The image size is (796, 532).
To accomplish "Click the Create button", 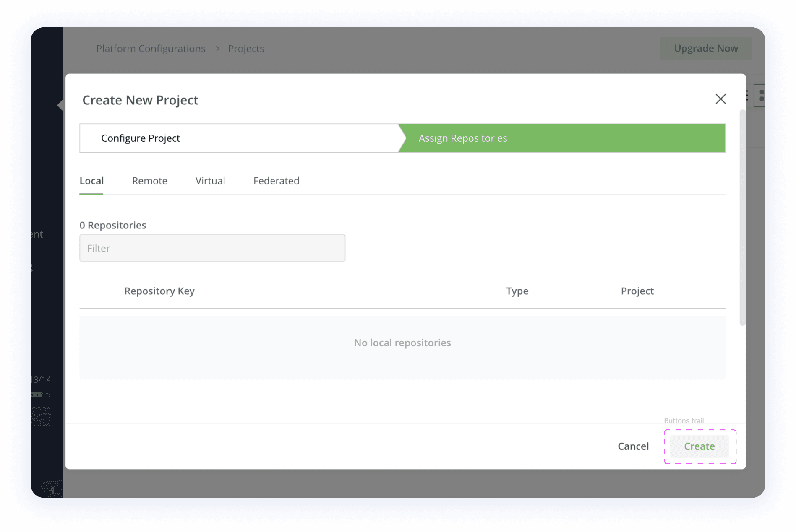I will (x=699, y=446).
